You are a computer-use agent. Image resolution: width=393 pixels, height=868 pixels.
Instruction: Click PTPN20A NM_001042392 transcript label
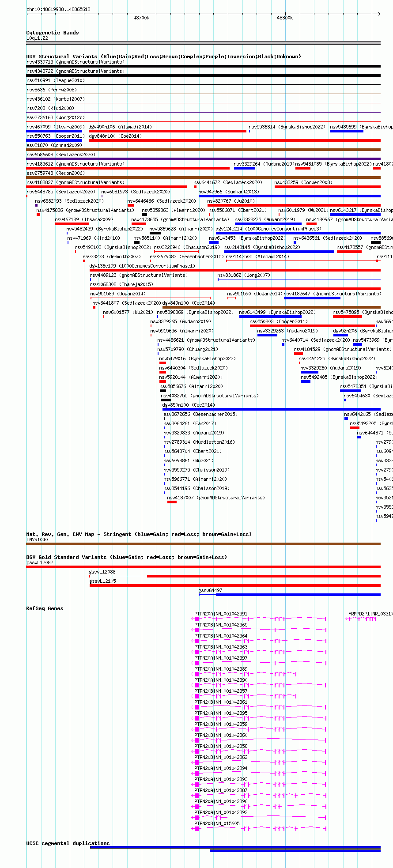221,812
